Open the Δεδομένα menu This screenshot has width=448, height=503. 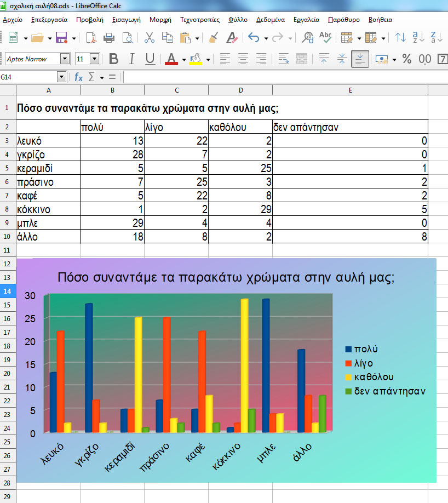pyautogui.click(x=271, y=20)
